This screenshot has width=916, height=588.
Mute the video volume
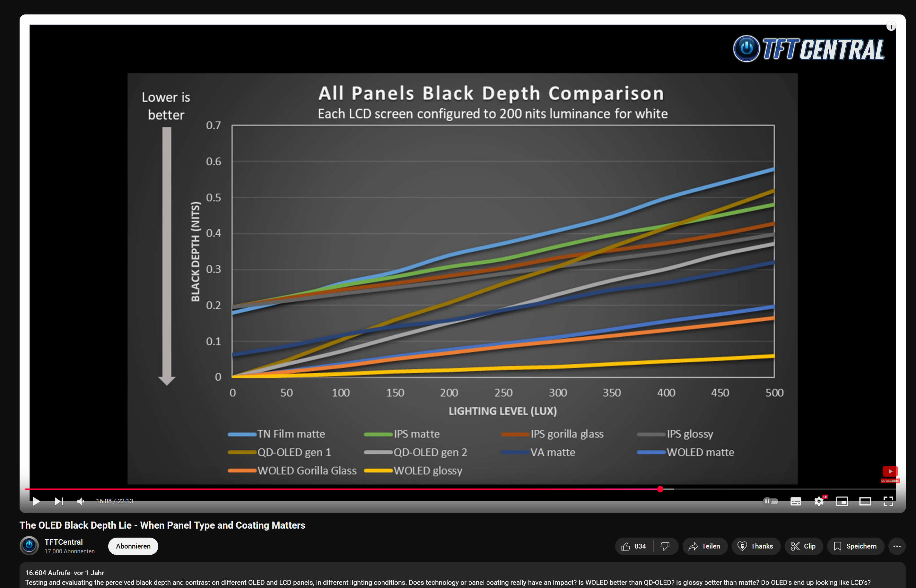(81, 501)
